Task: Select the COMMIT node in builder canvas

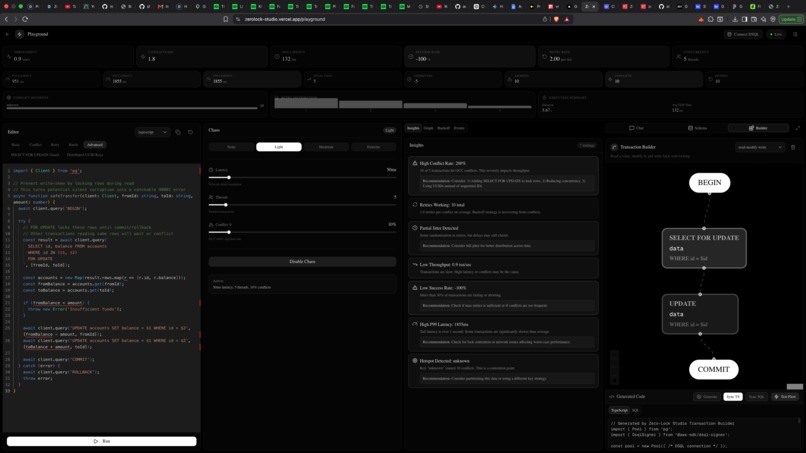Action: pyautogui.click(x=713, y=369)
